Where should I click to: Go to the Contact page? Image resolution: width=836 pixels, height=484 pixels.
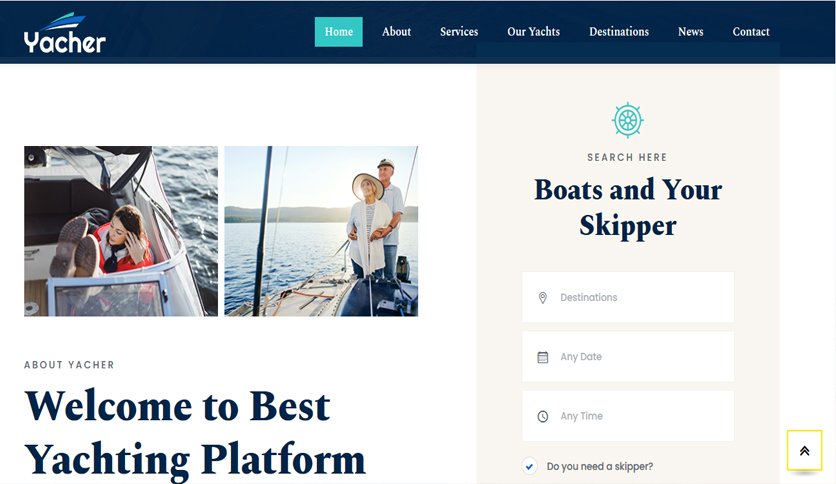751,32
